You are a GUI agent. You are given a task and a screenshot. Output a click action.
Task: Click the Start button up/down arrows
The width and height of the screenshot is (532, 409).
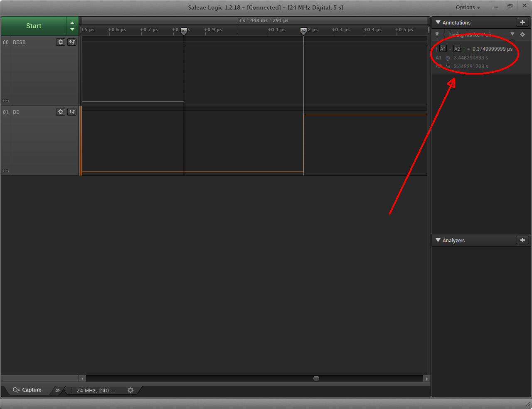pos(72,26)
